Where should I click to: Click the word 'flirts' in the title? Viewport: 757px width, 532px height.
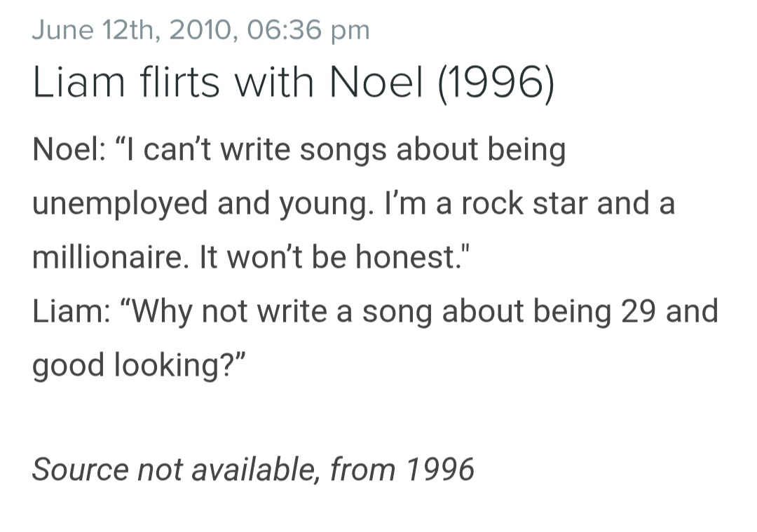(x=180, y=82)
